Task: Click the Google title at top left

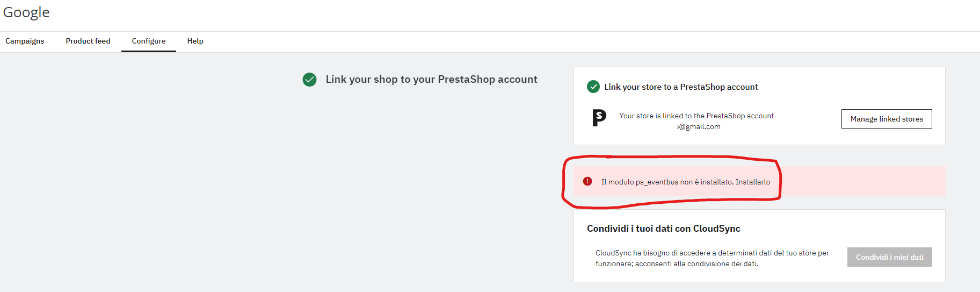Action: click(x=26, y=12)
